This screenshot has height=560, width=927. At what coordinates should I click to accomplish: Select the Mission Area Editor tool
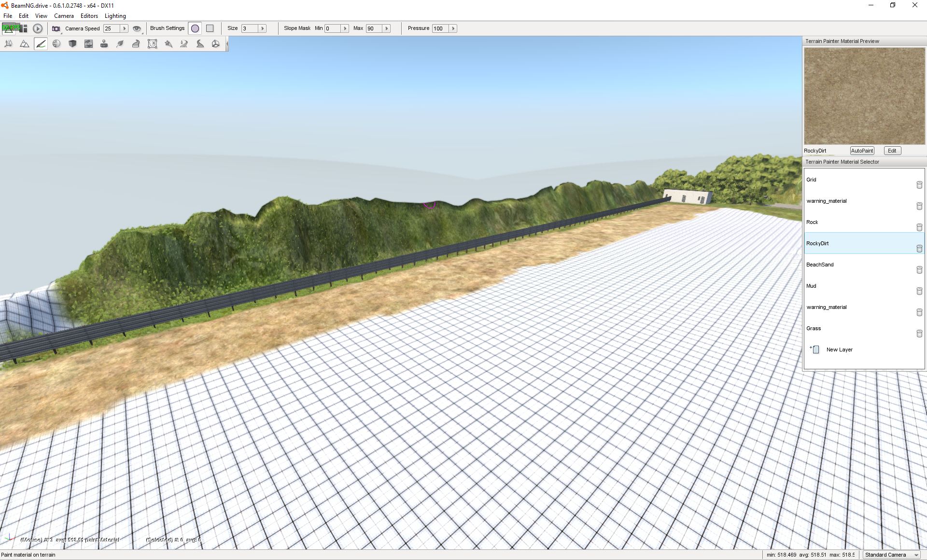pyautogui.click(x=152, y=44)
